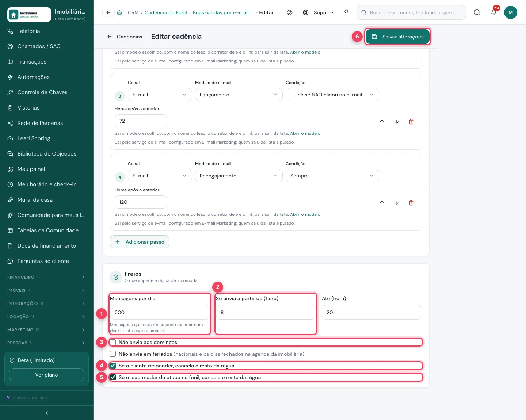The width and height of the screenshot is (526, 420).
Task: Click the lightbulb tips icon
Action: click(346, 12)
